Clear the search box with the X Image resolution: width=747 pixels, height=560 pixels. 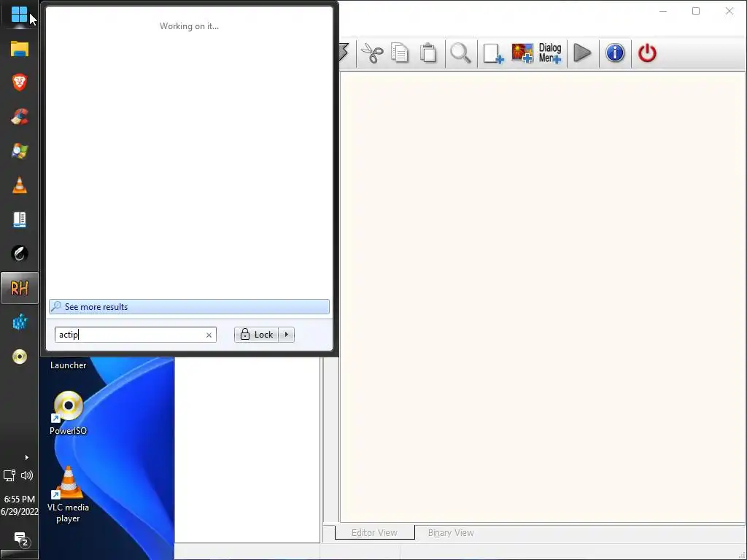click(209, 335)
